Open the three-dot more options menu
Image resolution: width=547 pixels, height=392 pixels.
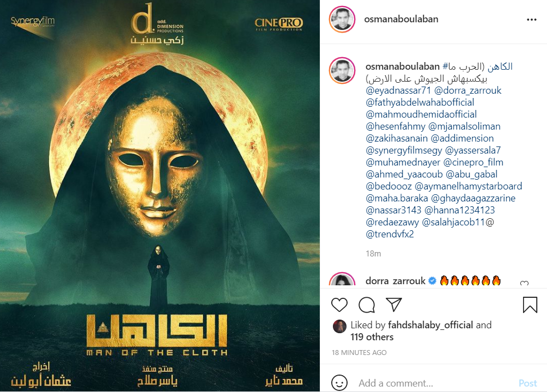tap(531, 20)
